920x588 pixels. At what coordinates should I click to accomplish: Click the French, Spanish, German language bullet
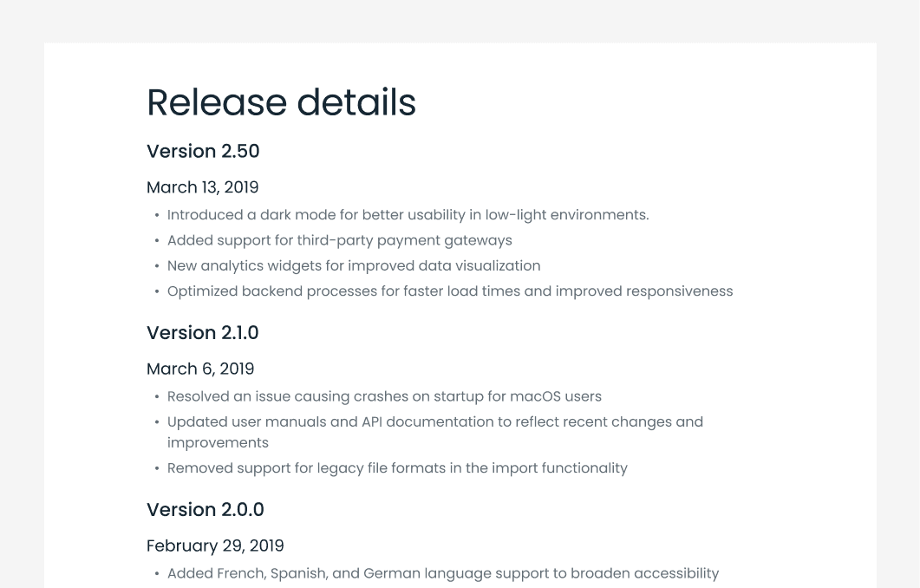coord(443,573)
